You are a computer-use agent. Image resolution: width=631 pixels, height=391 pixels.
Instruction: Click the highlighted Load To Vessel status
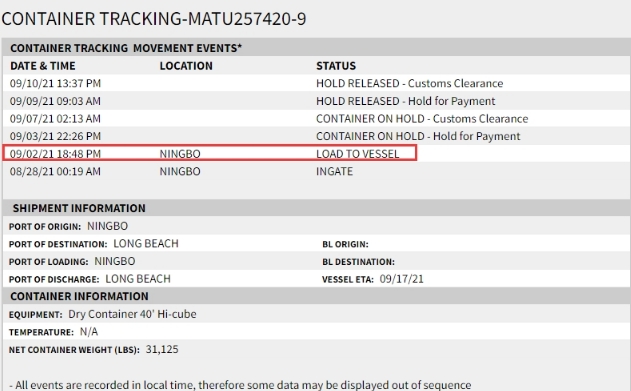pos(358,154)
